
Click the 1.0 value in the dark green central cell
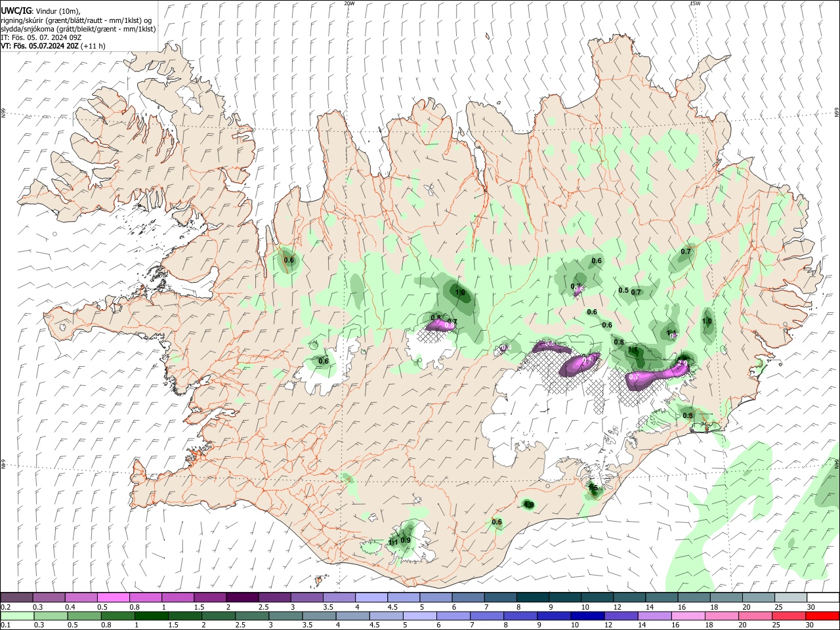click(460, 293)
